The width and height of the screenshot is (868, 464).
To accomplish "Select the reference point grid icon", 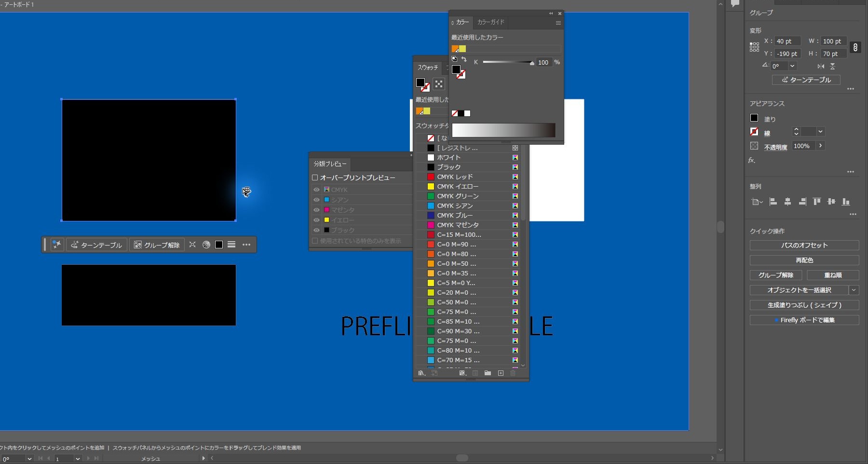I will pyautogui.click(x=754, y=47).
